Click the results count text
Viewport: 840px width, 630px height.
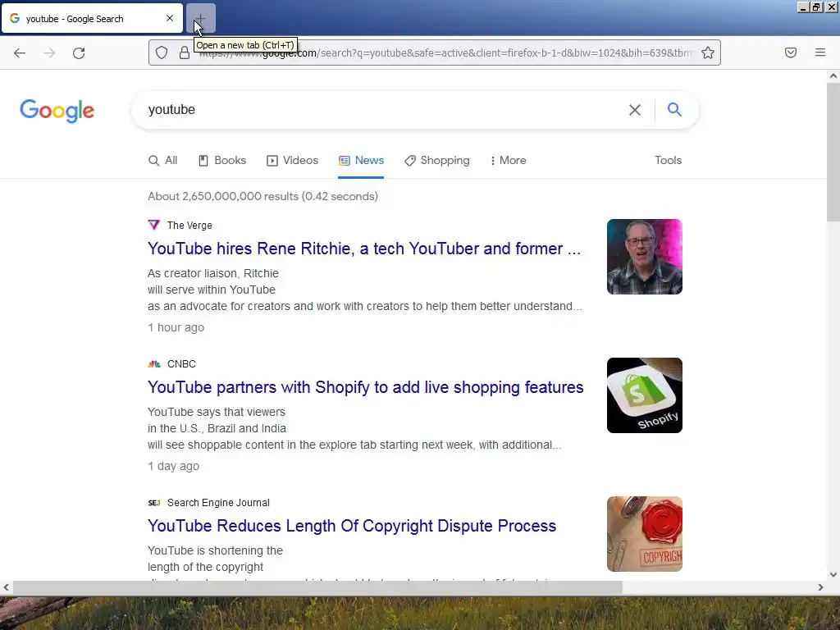[262, 197]
